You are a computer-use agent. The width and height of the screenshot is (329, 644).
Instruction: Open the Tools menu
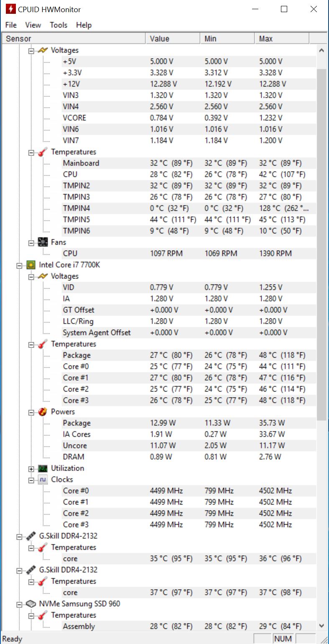pos(59,25)
